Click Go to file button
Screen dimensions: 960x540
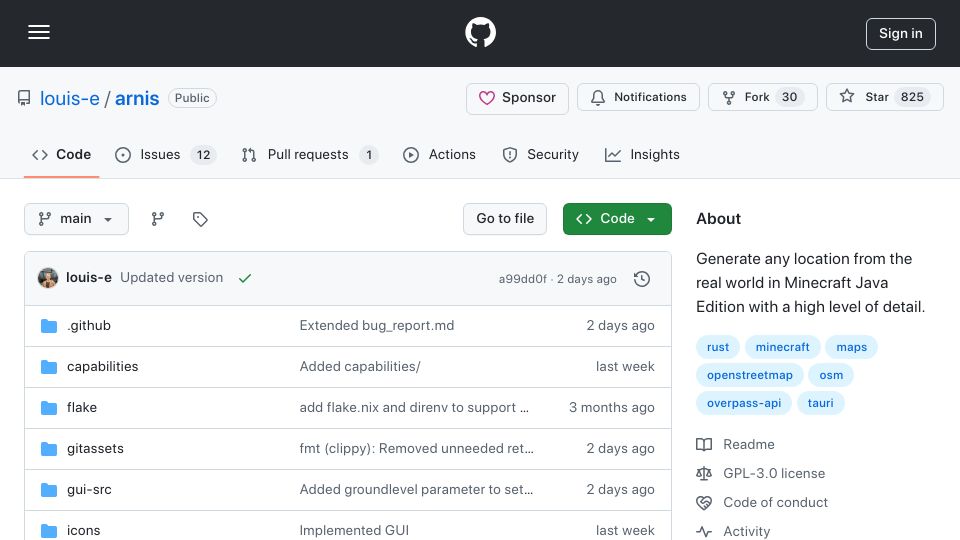[x=505, y=219]
